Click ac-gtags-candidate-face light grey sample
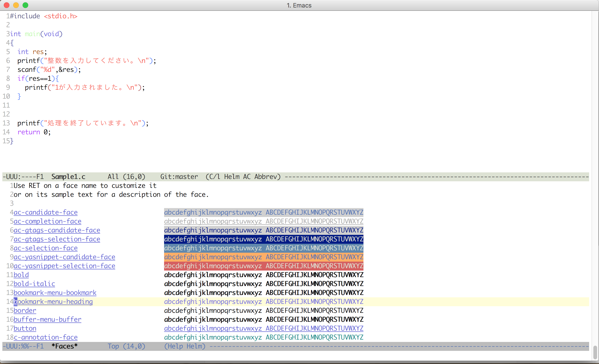This screenshot has height=364, width=599. click(x=264, y=230)
